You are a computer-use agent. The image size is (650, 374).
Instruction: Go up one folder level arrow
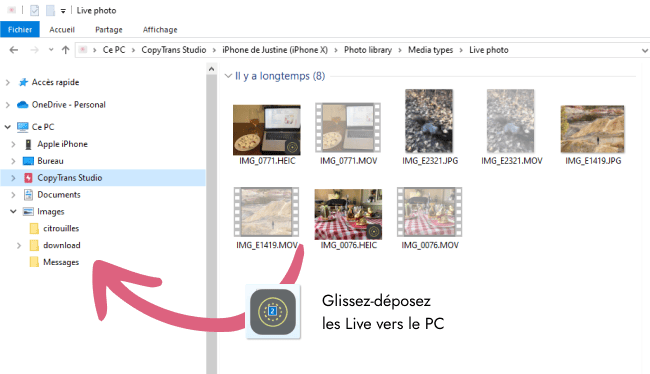coord(65,50)
